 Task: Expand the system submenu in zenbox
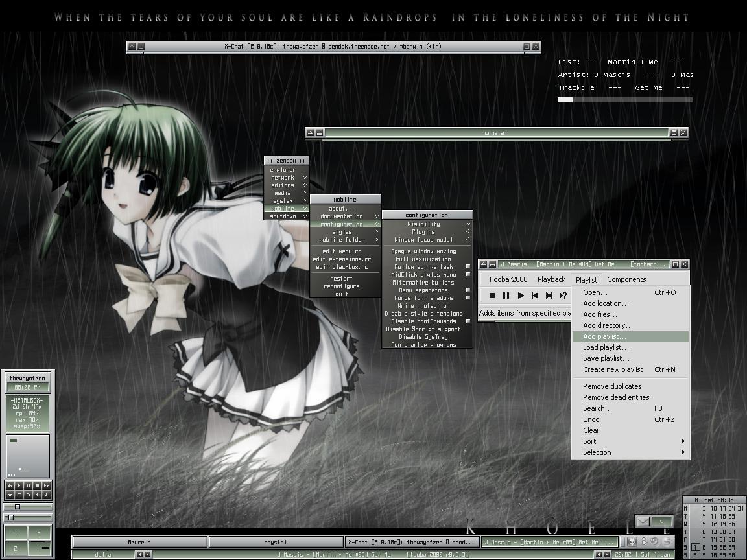(x=287, y=201)
